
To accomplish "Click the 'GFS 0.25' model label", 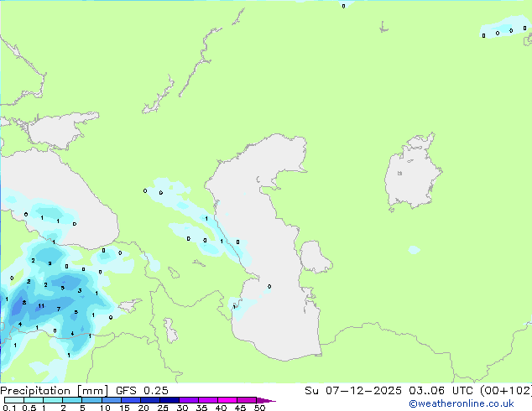I will pyautogui.click(x=142, y=391).
